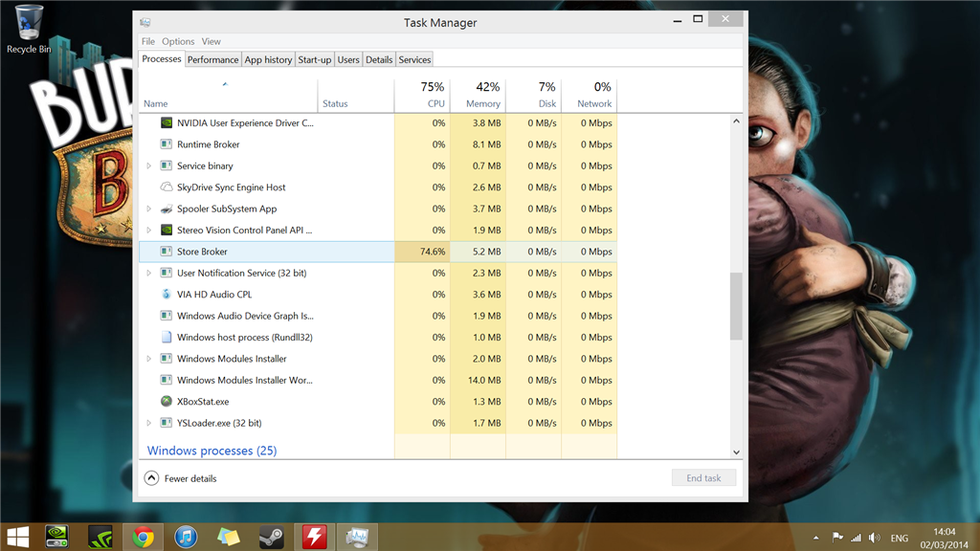Open Steam from the taskbar
Viewport: 980px width, 551px height.
[x=271, y=537]
